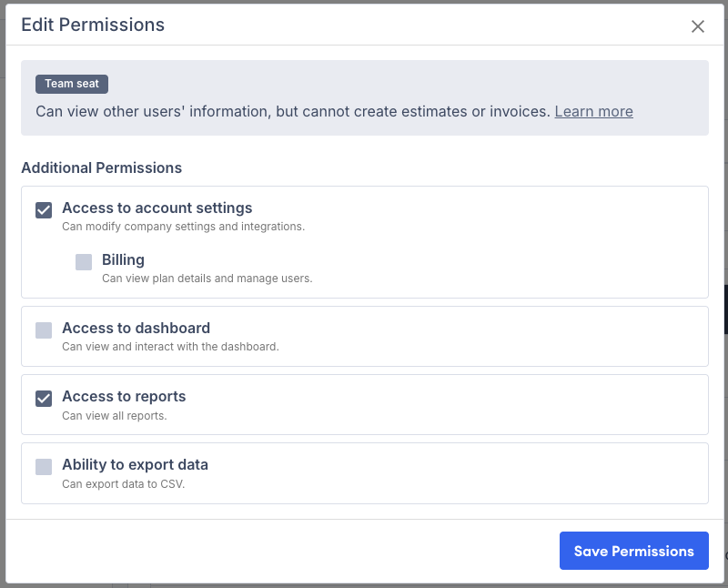Click 'Can view plan details and manage users.'
The width and height of the screenshot is (728, 588).
coord(207,279)
